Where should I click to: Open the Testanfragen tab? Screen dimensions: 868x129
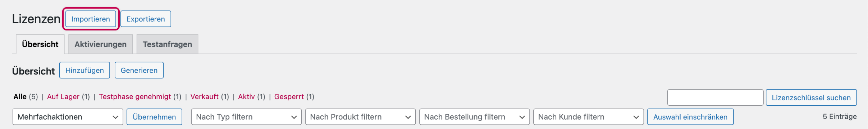coord(167,44)
